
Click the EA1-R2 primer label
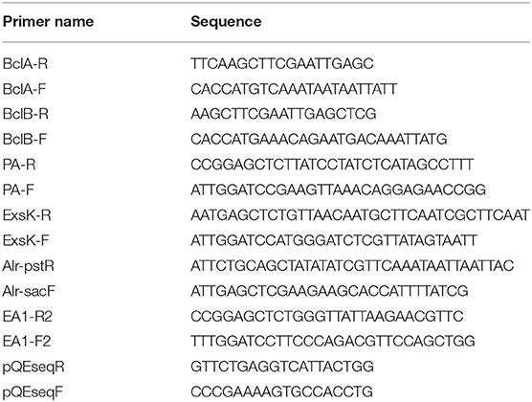(28, 317)
